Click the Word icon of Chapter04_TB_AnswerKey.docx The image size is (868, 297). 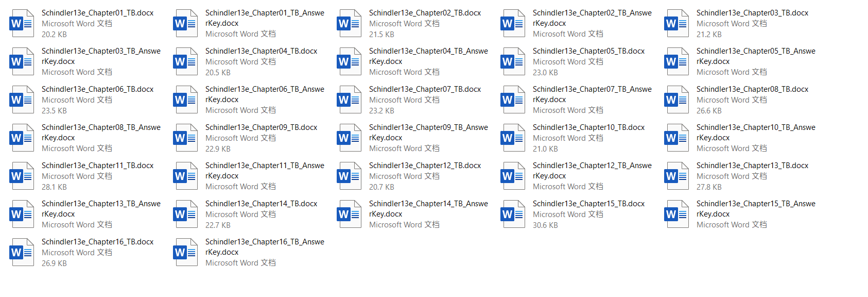coord(349,61)
